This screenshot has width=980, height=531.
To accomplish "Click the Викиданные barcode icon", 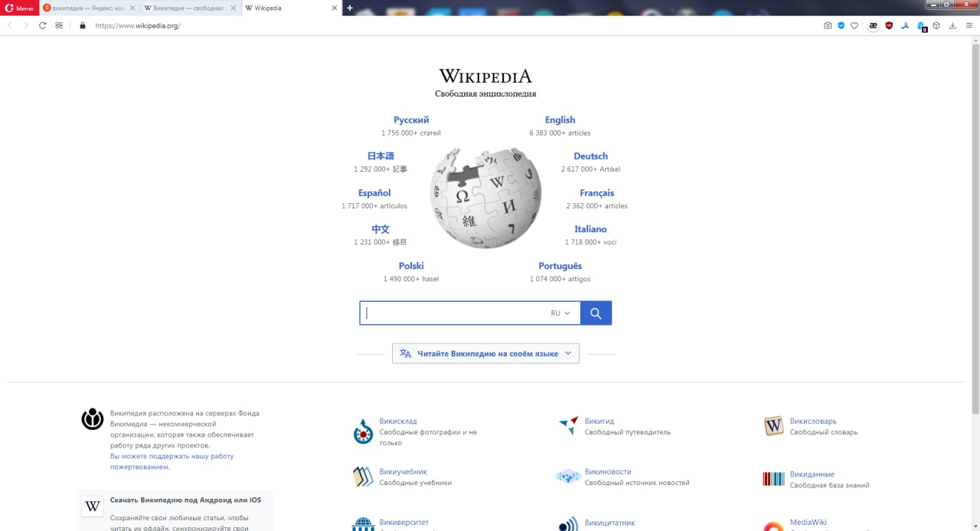I will [773, 479].
